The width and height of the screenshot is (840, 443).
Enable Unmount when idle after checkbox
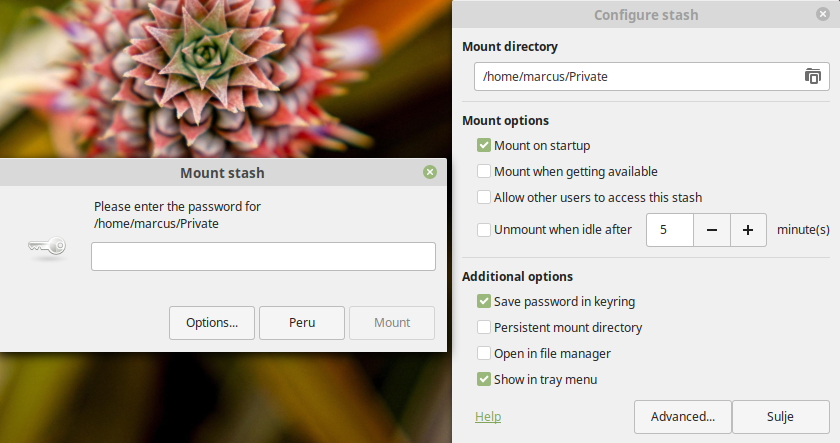pos(484,230)
